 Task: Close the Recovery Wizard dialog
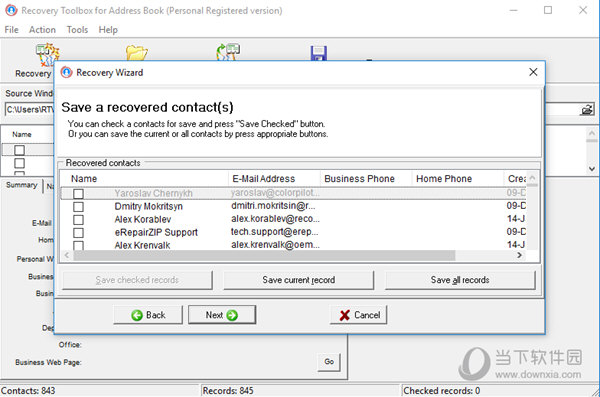pyautogui.click(x=533, y=72)
